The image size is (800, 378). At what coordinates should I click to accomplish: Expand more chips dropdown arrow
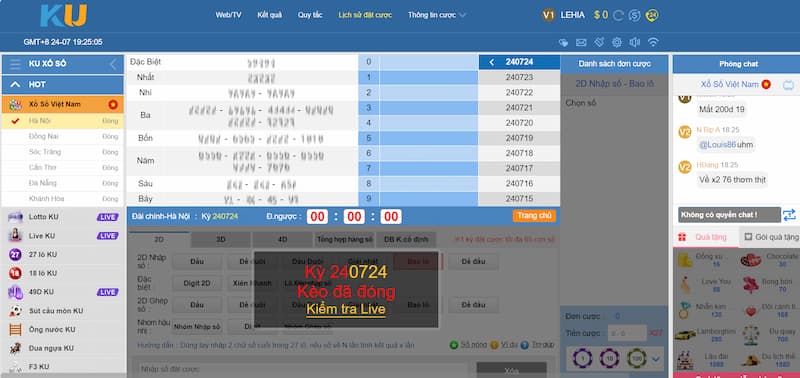coord(656,359)
